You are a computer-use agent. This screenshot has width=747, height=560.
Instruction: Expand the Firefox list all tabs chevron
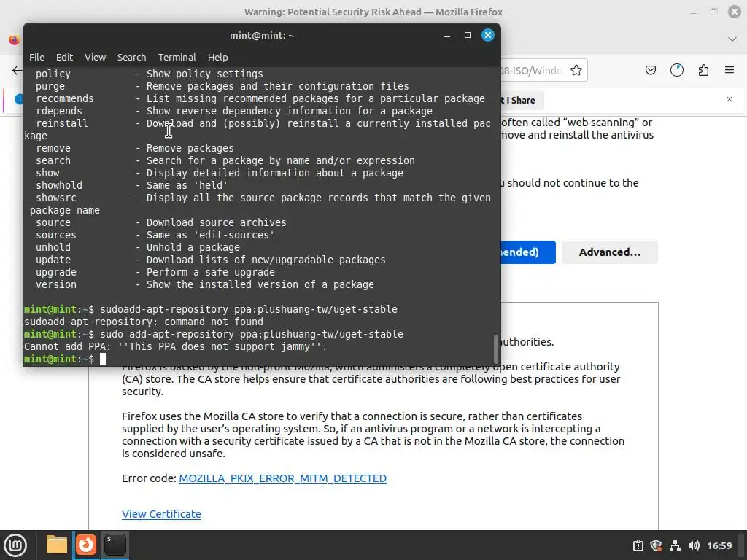[x=732, y=39]
